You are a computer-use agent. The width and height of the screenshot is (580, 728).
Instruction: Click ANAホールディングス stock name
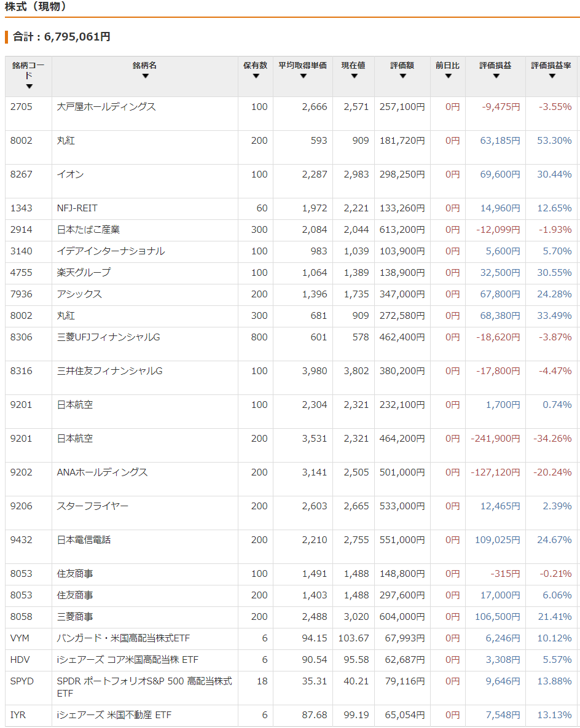click(102, 472)
